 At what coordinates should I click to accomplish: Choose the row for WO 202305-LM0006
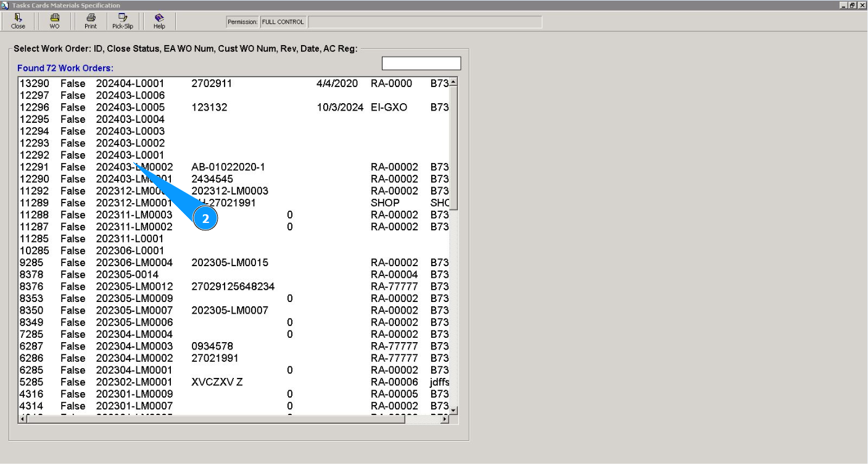click(x=234, y=322)
